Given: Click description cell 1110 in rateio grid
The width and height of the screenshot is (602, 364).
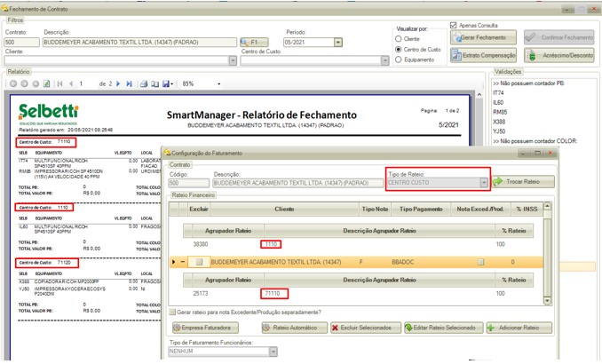Looking at the screenshot, I should [271, 244].
